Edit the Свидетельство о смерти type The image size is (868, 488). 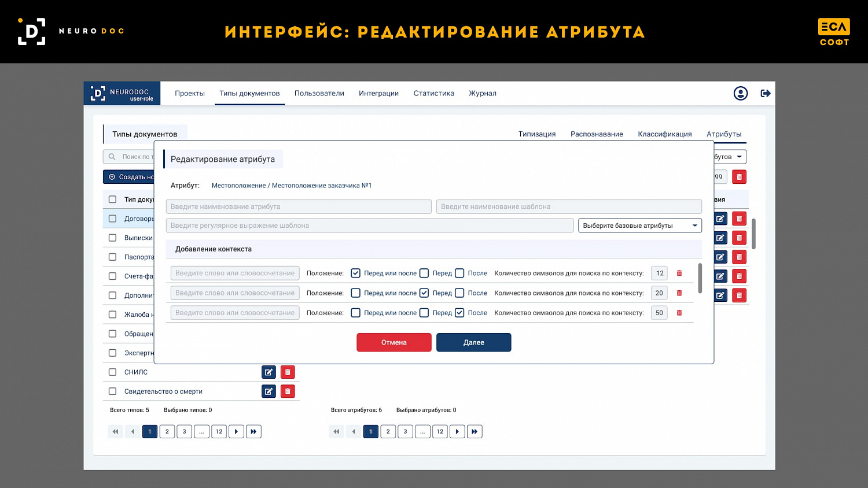pyautogui.click(x=269, y=391)
